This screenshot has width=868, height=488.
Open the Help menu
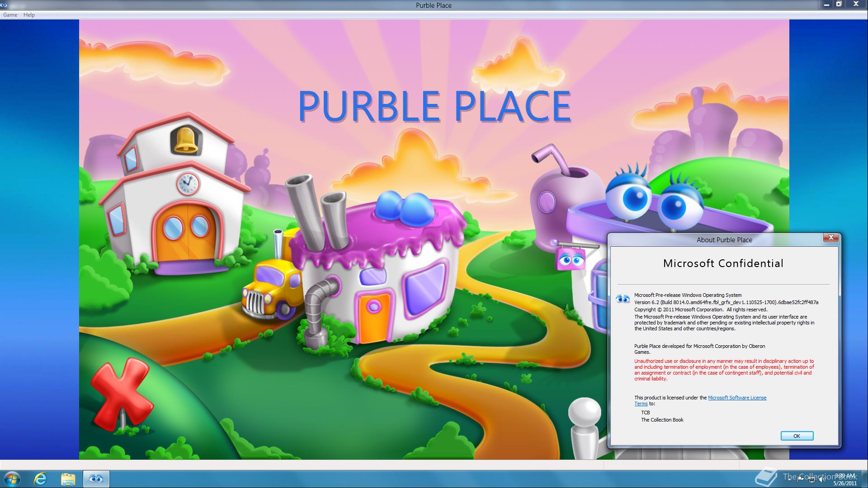(x=29, y=15)
